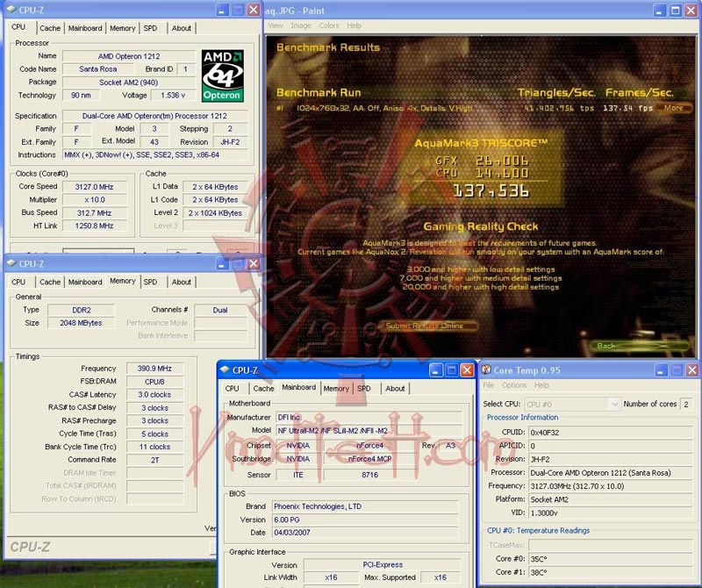Click the Name field AMD Opteron 1212
The image size is (702, 588).
pos(129,56)
